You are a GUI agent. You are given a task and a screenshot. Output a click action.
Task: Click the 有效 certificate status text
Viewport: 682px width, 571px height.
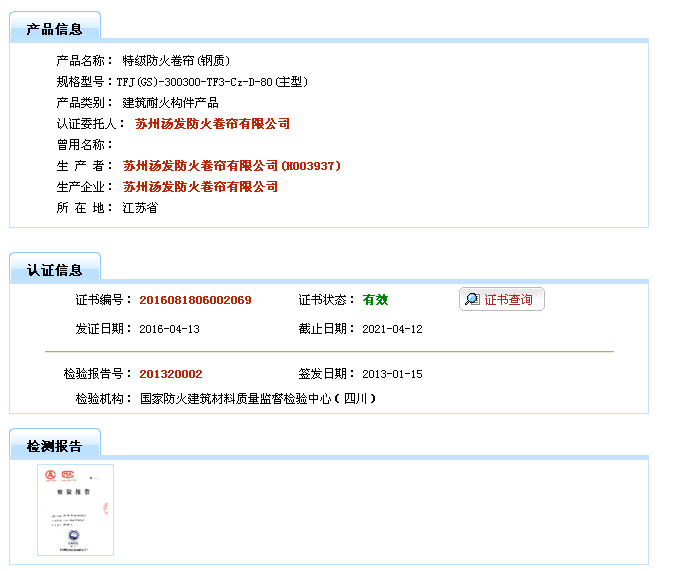tap(375, 300)
